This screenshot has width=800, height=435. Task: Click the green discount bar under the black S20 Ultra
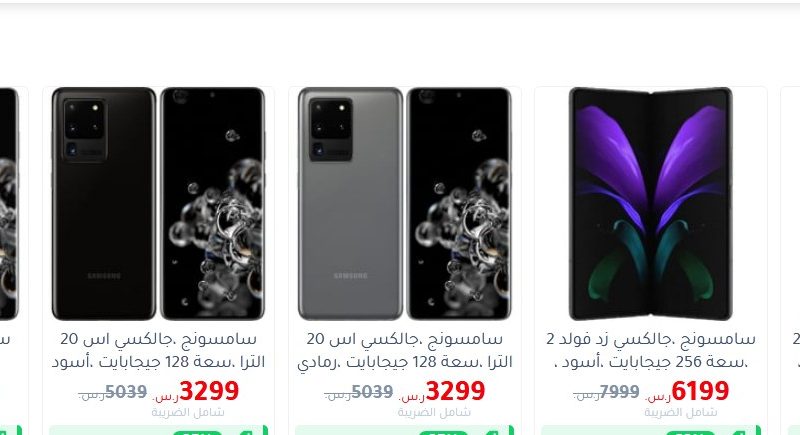158,430
